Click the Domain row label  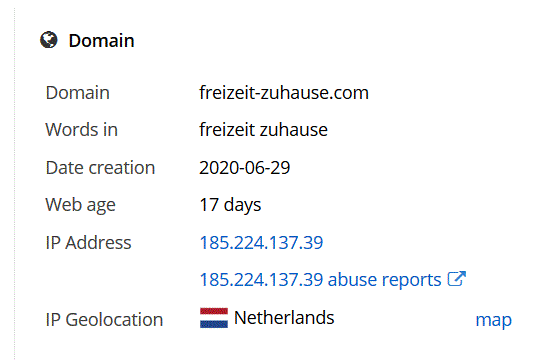coord(77,93)
